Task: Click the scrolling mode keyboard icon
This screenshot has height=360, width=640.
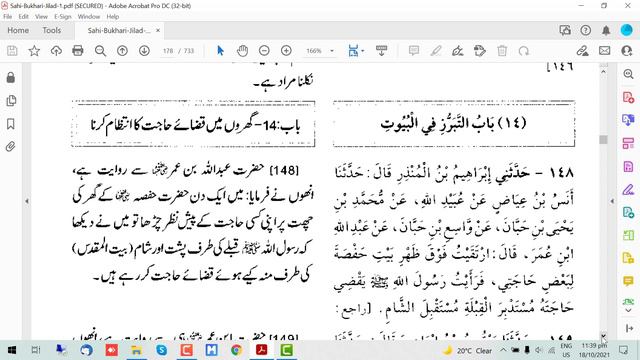Action: click(382, 51)
